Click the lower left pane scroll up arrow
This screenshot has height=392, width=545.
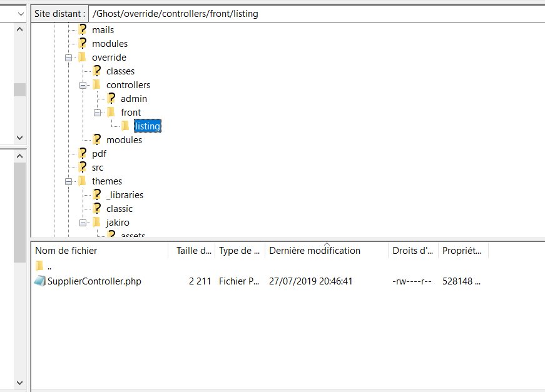(x=20, y=156)
